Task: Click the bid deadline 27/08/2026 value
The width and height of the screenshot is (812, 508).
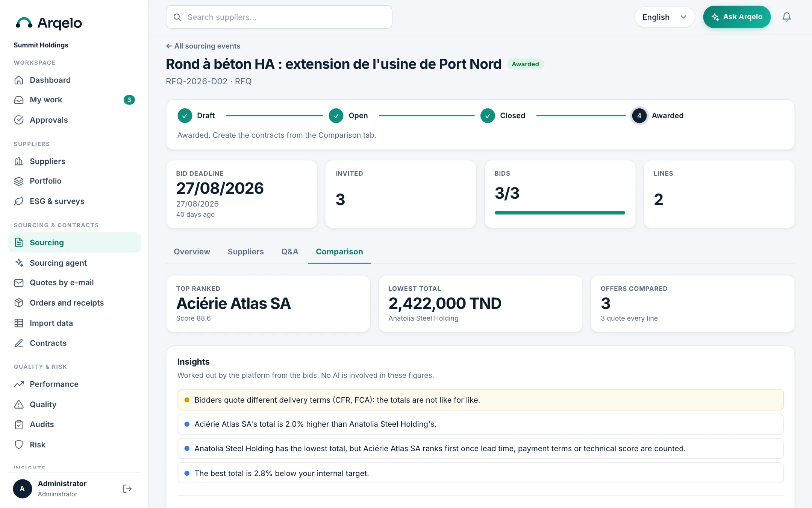Action: (x=220, y=188)
